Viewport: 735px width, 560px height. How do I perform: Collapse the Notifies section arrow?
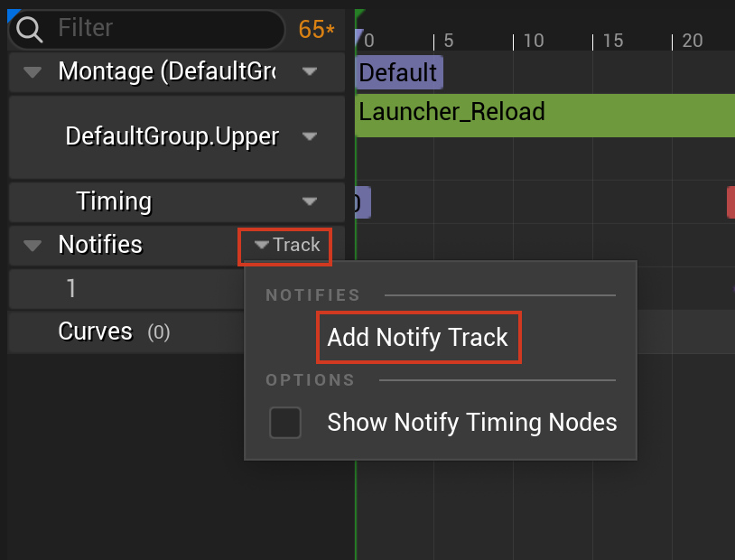(x=33, y=245)
